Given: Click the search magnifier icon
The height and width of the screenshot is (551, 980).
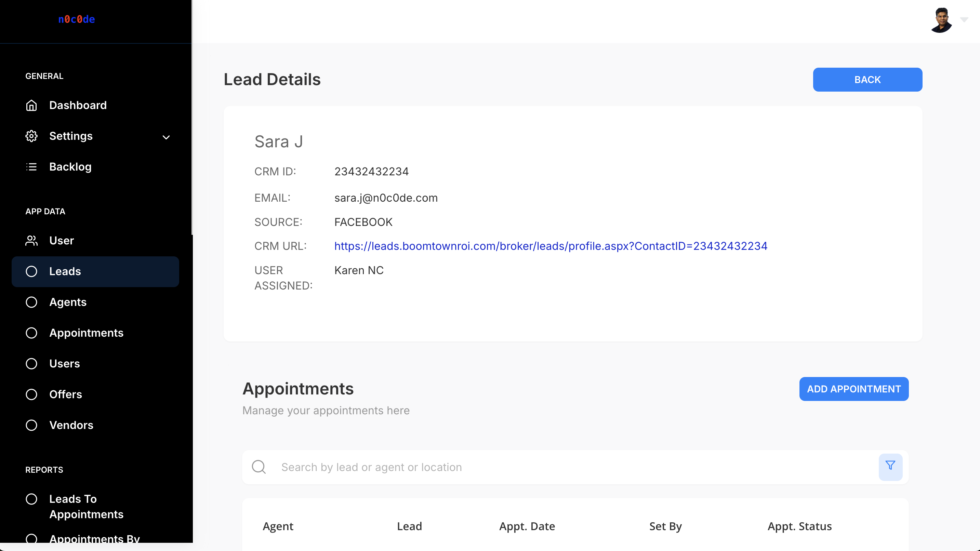Looking at the screenshot, I should coord(259,467).
